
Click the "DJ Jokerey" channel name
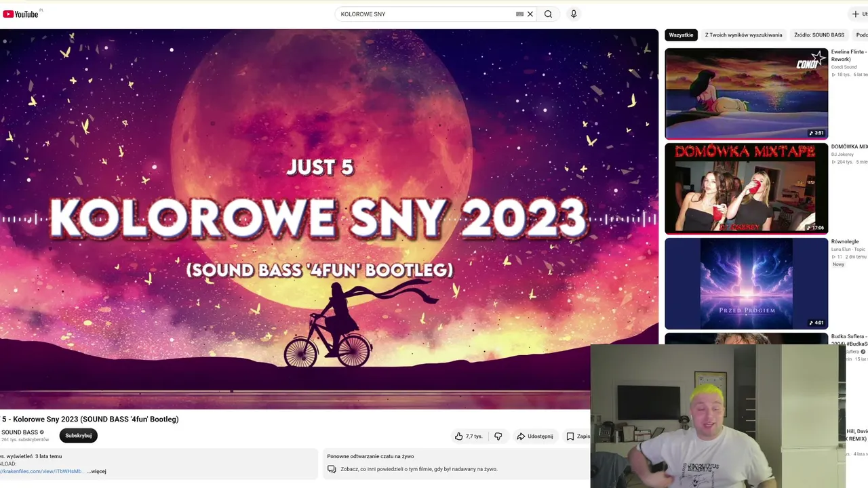842,155
